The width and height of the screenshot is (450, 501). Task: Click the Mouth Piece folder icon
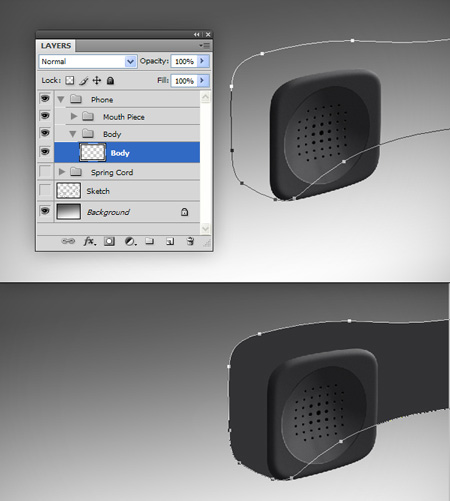click(x=88, y=116)
